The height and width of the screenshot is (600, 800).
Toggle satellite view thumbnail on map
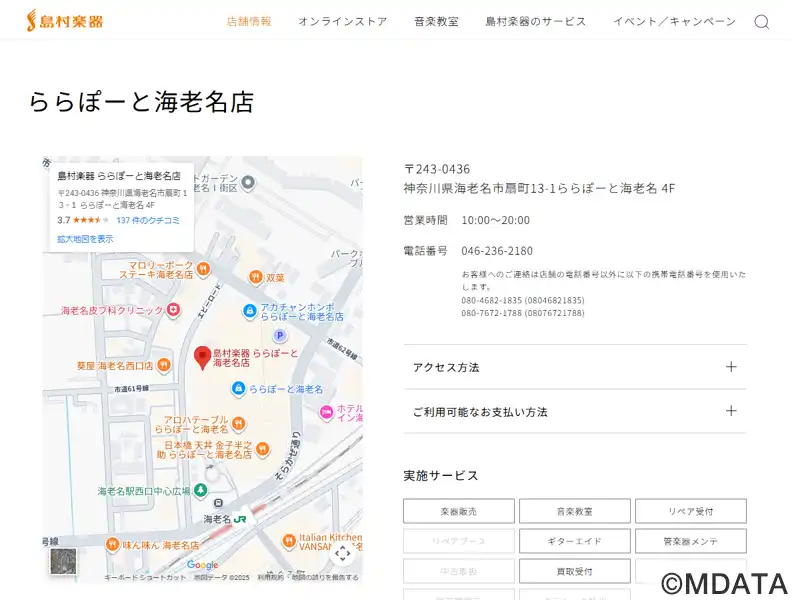[63, 561]
